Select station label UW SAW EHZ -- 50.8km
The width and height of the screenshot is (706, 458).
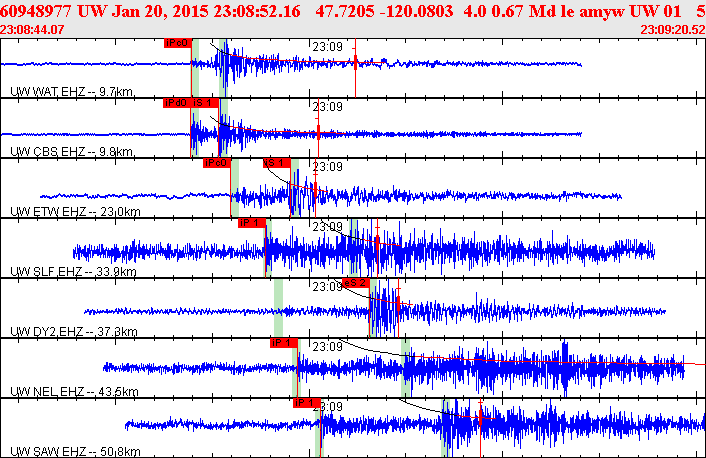tap(75, 451)
